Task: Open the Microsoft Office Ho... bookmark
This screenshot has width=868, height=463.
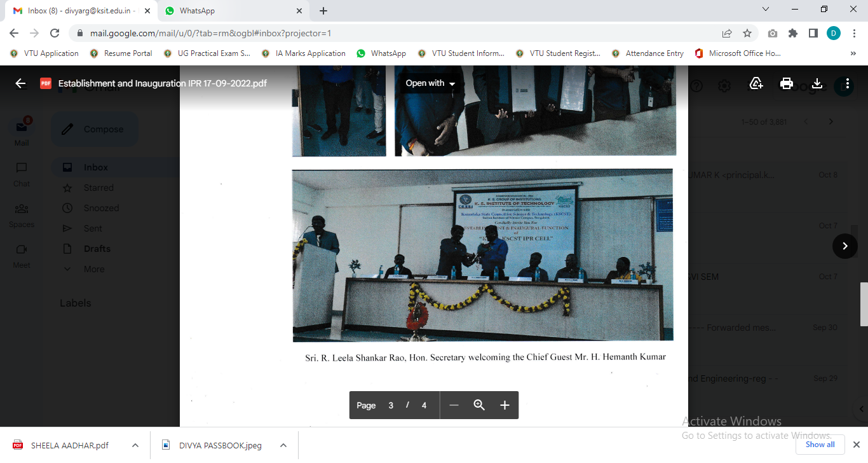Action: [738, 53]
